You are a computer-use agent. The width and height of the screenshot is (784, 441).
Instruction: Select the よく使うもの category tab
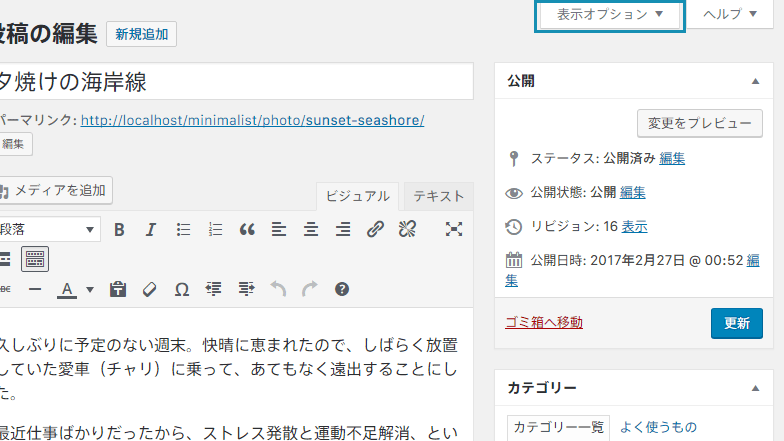pyautogui.click(x=657, y=427)
